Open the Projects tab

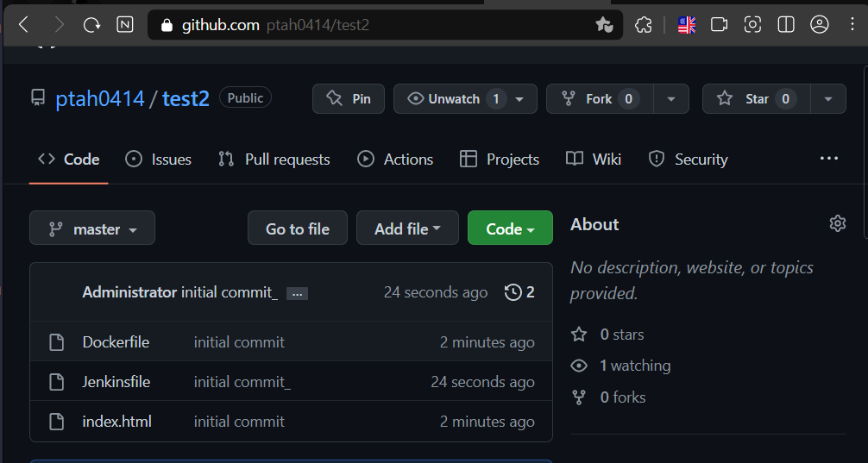(500, 160)
